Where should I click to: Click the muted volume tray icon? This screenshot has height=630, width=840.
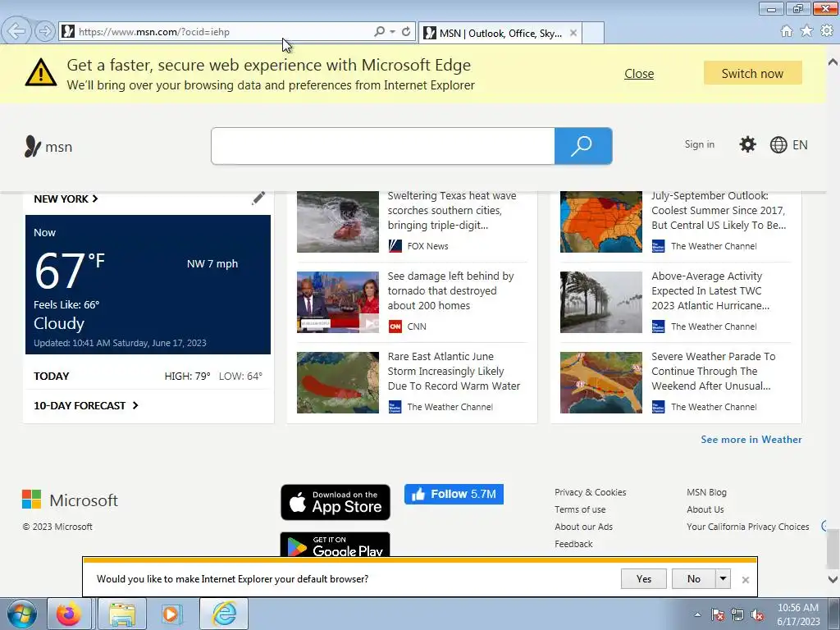coord(757,614)
